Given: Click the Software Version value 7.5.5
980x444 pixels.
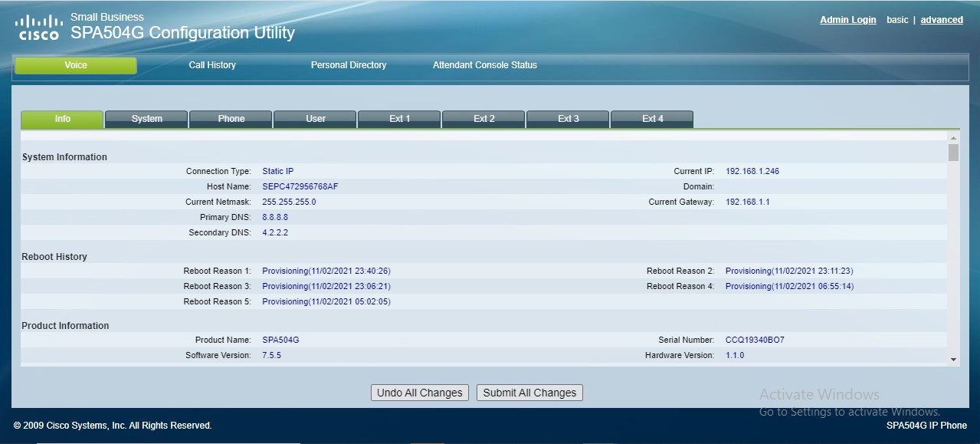Looking at the screenshot, I should pyautogui.click(x=272, y=355).
